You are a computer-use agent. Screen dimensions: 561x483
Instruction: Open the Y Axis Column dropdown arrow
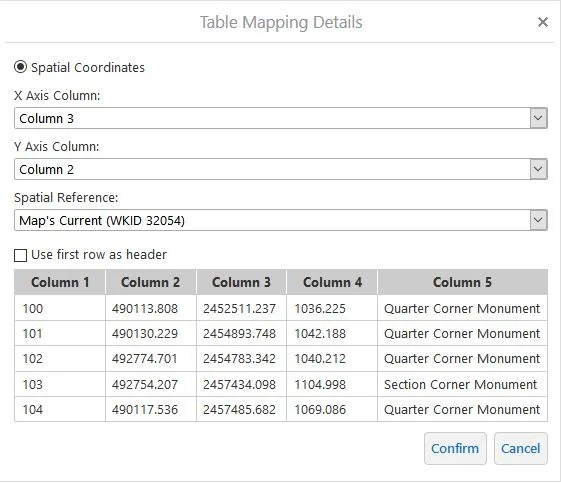tap(538, 169)
